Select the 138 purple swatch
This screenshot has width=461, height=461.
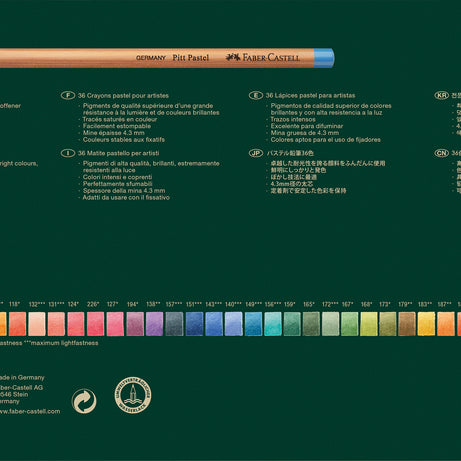point(155,324)
